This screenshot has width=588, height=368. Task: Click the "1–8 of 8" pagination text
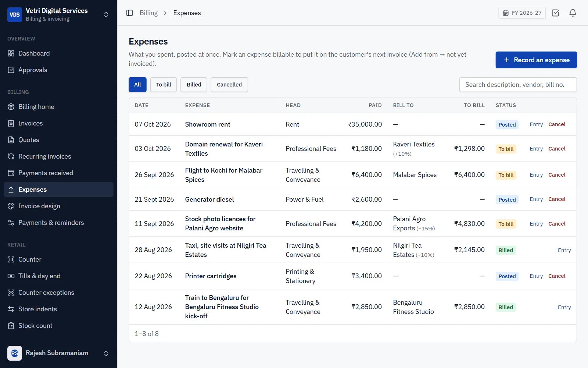click(x=147, y=334)
